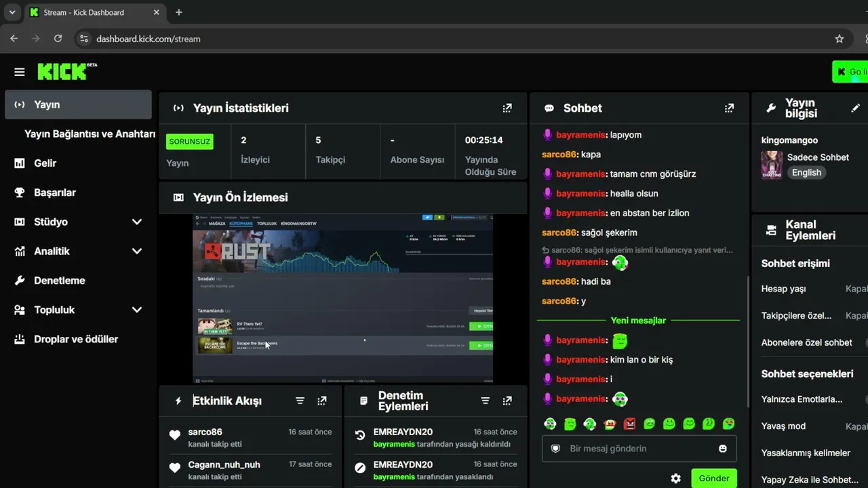868x488 pixels.
Task: Pop out the Sohbet chat panel
Action: point(729,108)
